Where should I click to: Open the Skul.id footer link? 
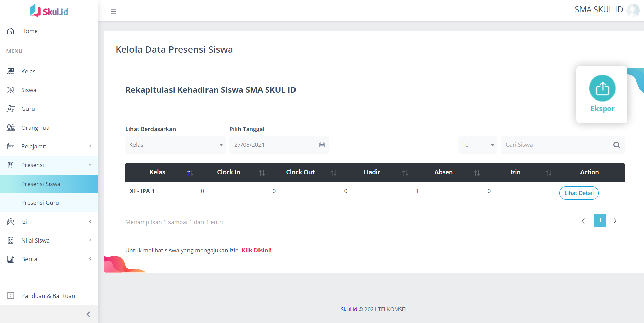click(349, 309)
